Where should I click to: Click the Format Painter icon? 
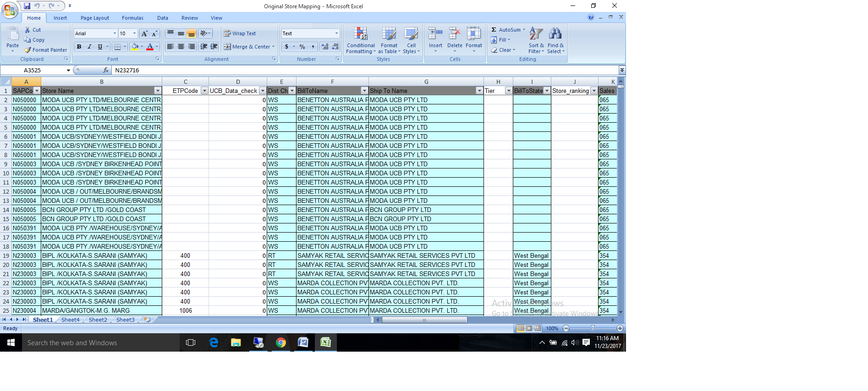point(28,50)
